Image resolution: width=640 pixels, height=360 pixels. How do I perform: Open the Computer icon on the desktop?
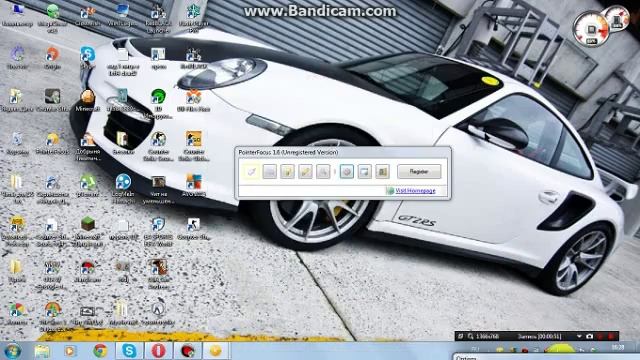click(17, 16)
